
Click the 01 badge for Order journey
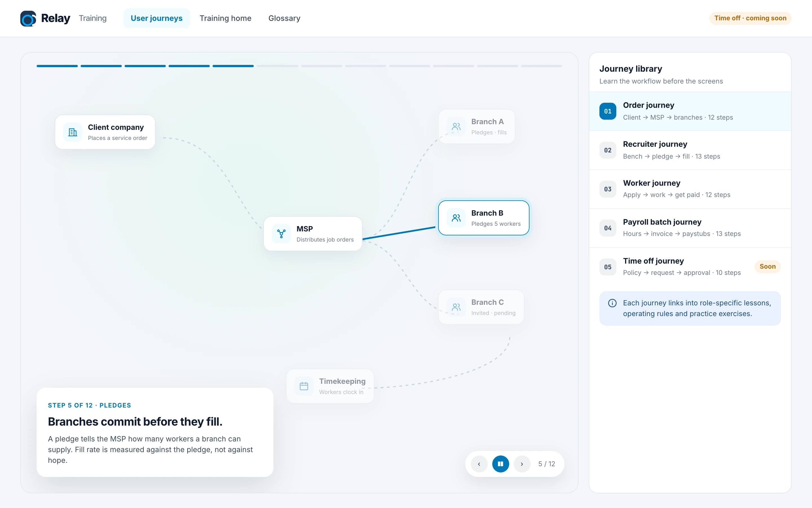point(608,111)
